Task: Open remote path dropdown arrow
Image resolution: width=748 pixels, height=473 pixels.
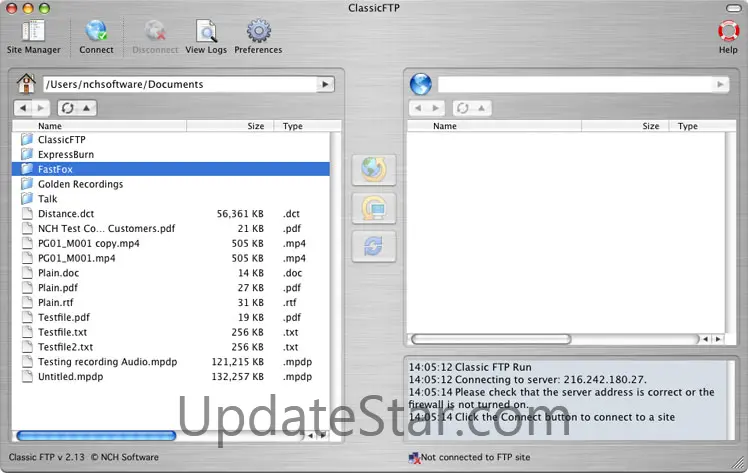Action: 720,84
